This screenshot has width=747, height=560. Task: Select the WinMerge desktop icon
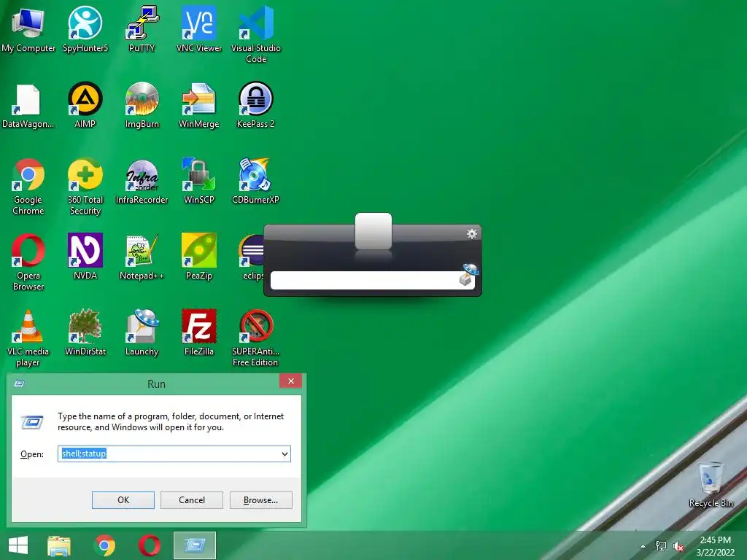point(199,106)
